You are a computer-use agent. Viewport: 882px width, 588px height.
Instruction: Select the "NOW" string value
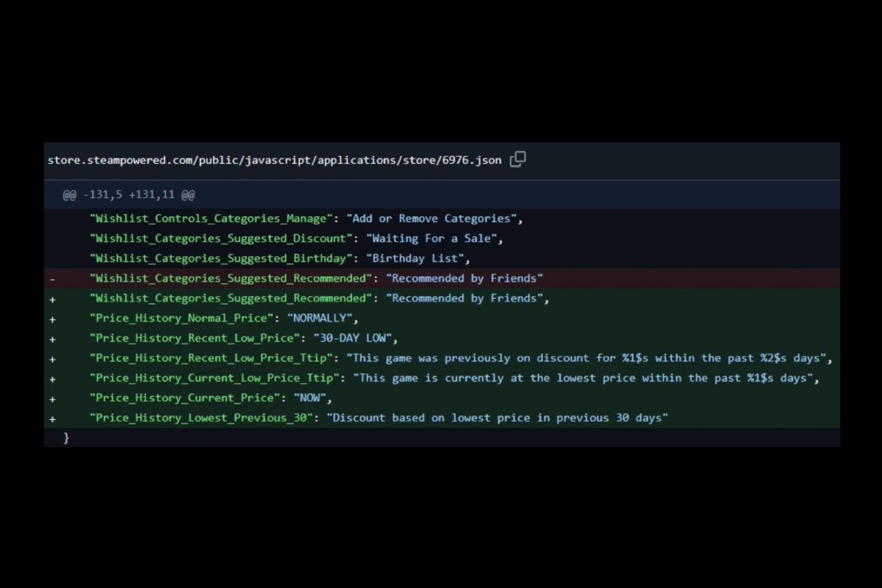coord(310,398)
